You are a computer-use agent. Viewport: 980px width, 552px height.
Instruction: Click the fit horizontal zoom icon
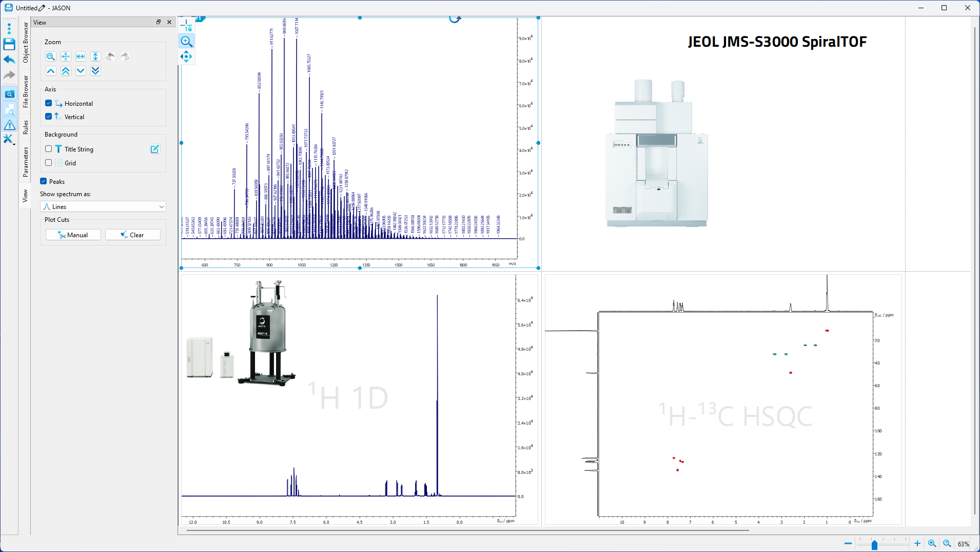point(81,56)
